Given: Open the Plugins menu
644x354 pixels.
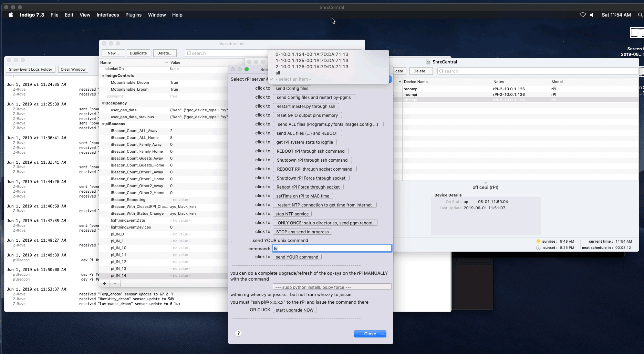Looking at the screenshot, I should [x=133, y=15].
